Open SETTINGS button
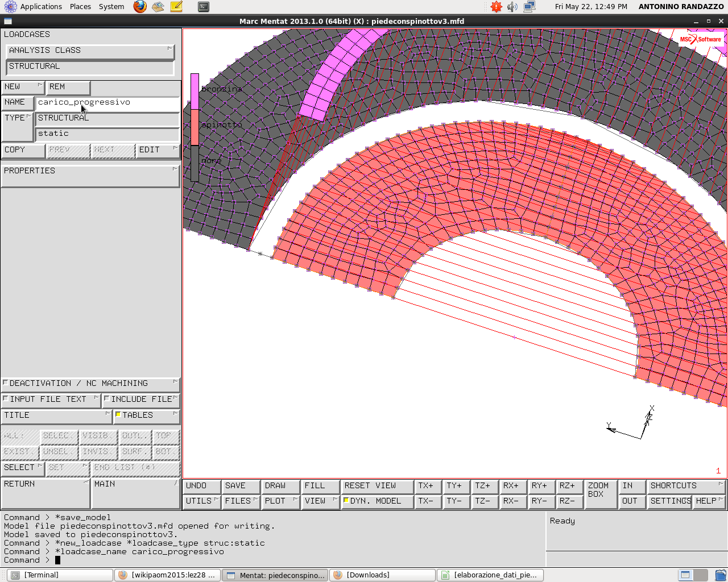This screenshot has height=582, width=728. 669,501
